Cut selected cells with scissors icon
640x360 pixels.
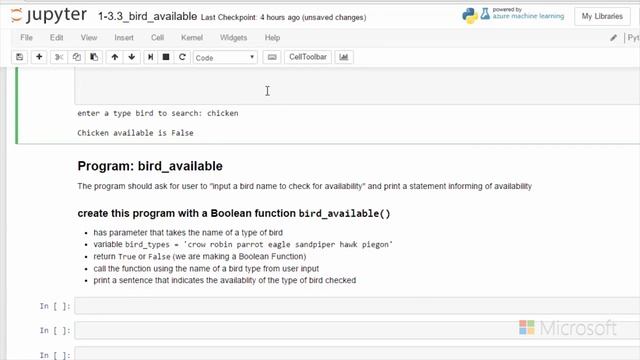(x=59, y=57)
